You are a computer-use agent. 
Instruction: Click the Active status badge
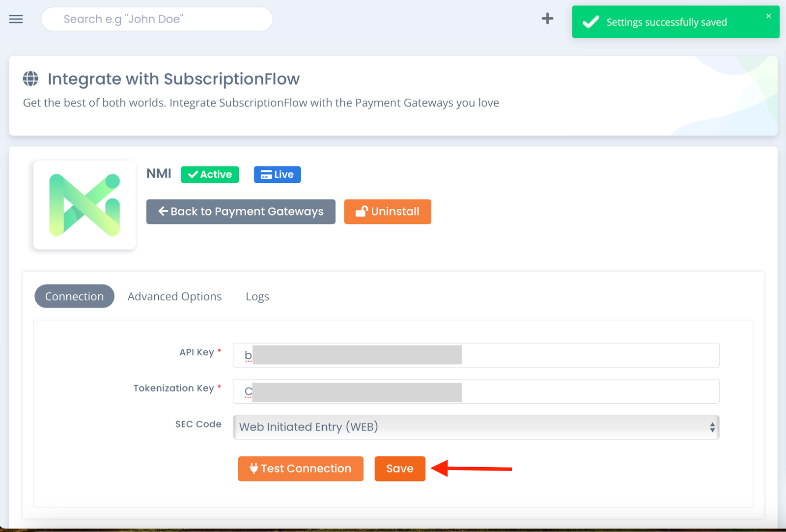210,174
